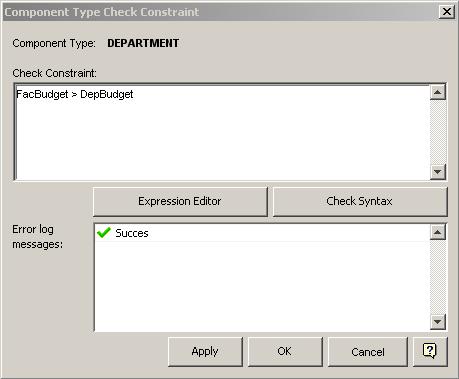This screenshot has width=459, height=379.
Task: Click the Error log messages label
Action: click(x=37, y=237)
